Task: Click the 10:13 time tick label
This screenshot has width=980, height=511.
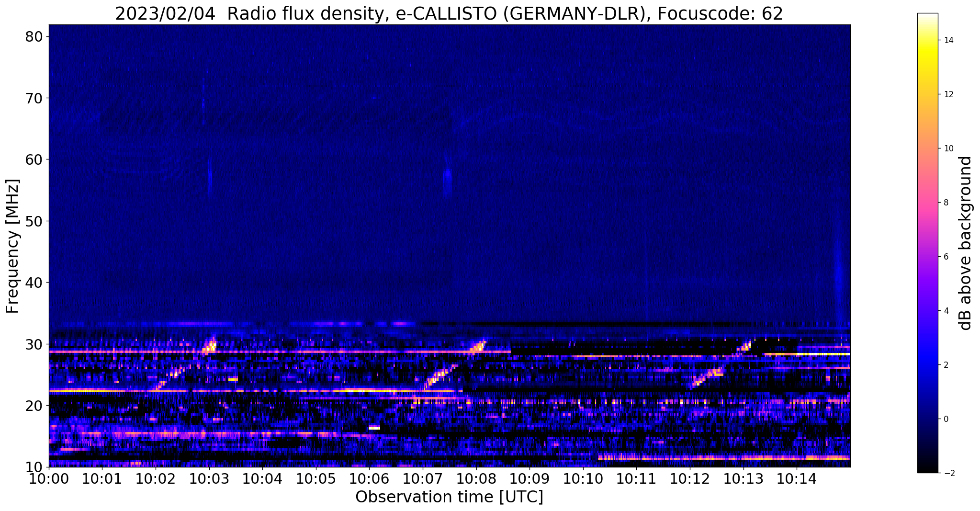Action: click(x=743, y=478)
